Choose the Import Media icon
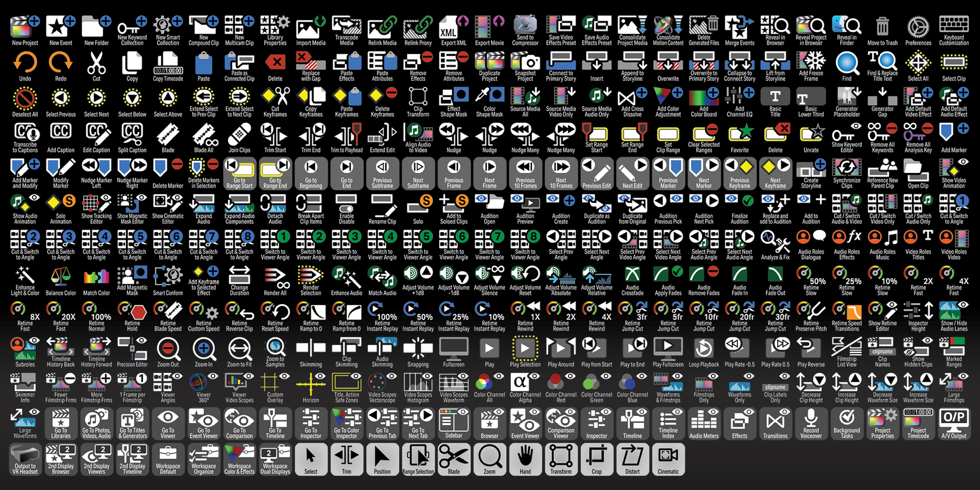 pyautogui.click(x=311, y=31)
